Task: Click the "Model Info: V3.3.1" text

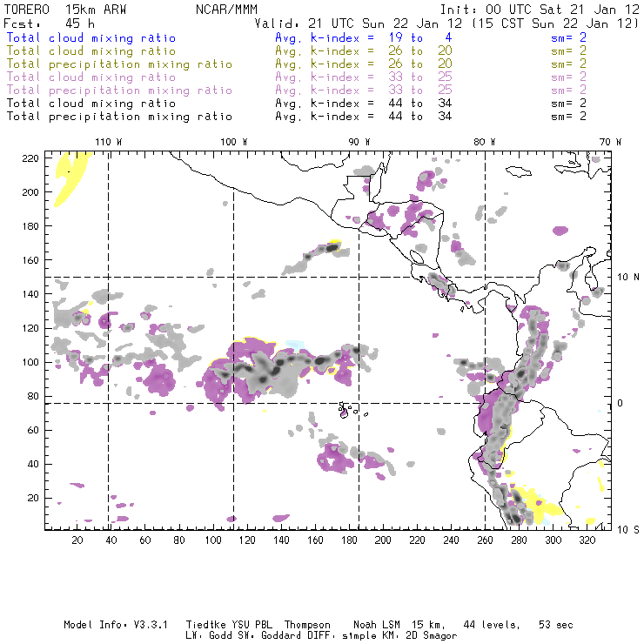Action: point(116,625)
